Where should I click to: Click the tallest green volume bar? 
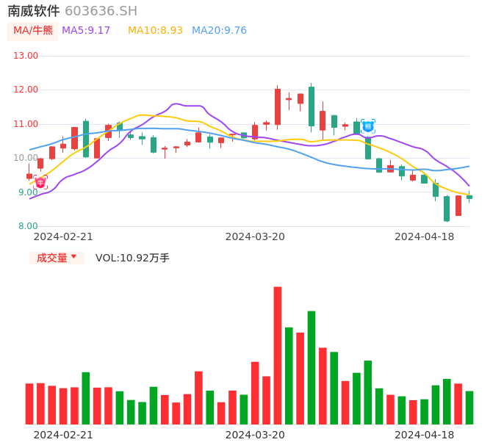coord(312,368)
